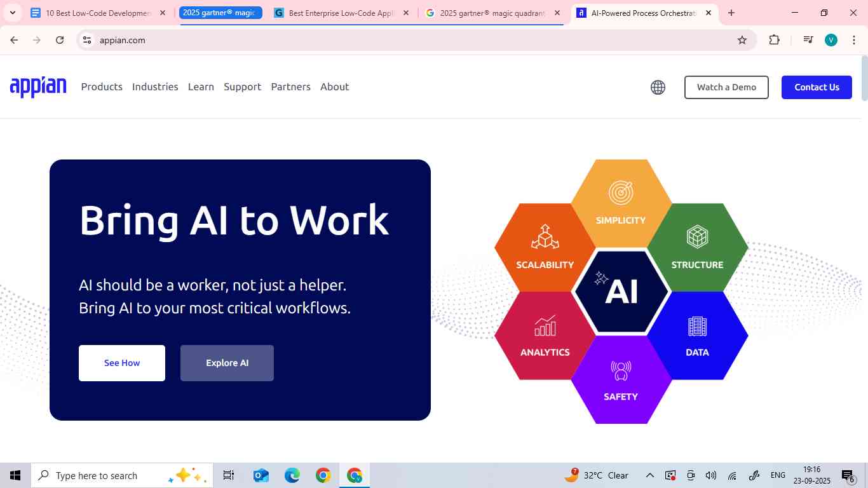Click the Watch a Demo button

pyautogui.click(x=726, y=88)
